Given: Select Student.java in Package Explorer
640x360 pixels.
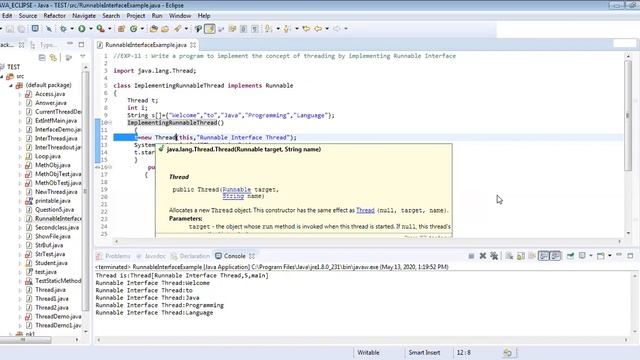Looking at the screenshot, I should click(51, 263).
